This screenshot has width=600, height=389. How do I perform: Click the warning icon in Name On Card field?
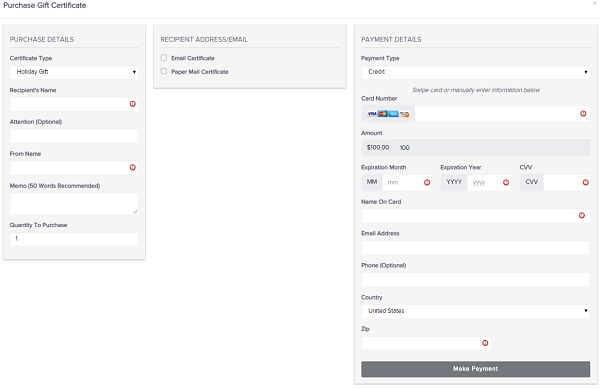582,216
